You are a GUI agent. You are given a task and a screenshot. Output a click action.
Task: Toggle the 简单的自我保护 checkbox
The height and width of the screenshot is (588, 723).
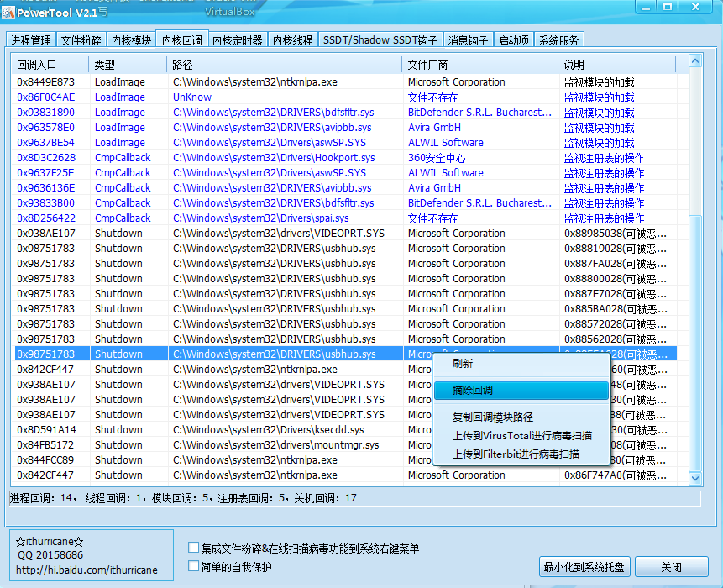point(194,566)
